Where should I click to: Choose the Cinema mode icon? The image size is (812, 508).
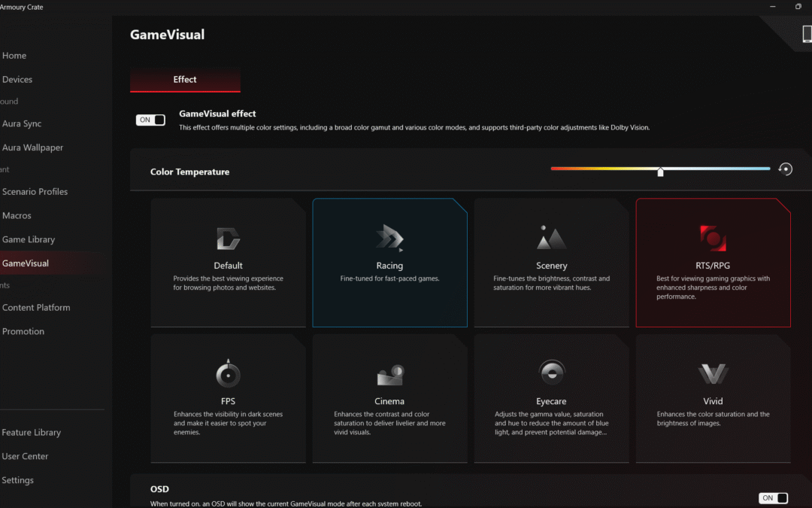(389, 374)
